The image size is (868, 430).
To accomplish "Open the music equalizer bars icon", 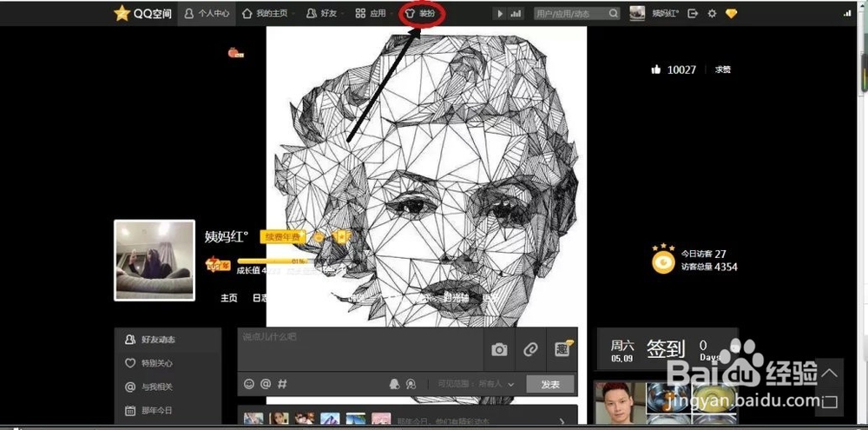I will [x=516, y=14].
